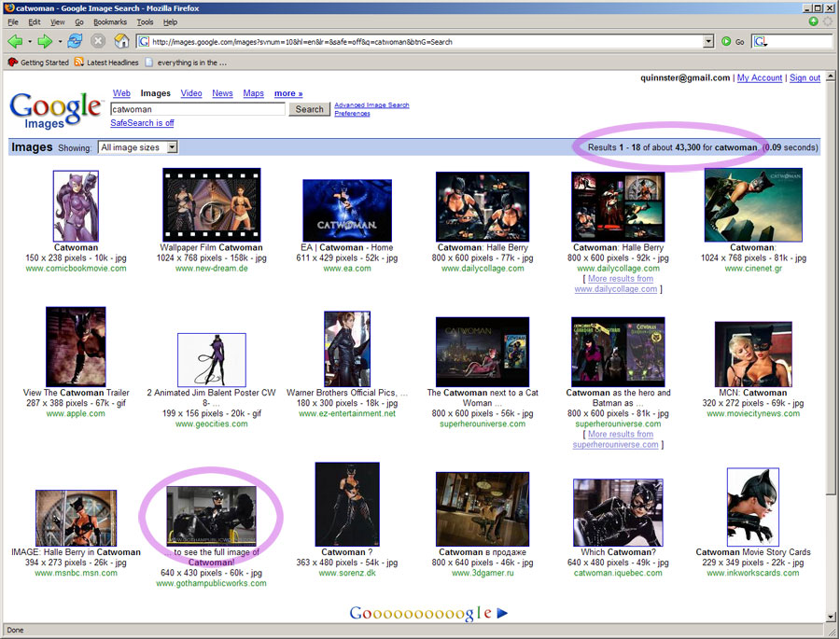
Task: Open the Tools menu
Action: 145,22
